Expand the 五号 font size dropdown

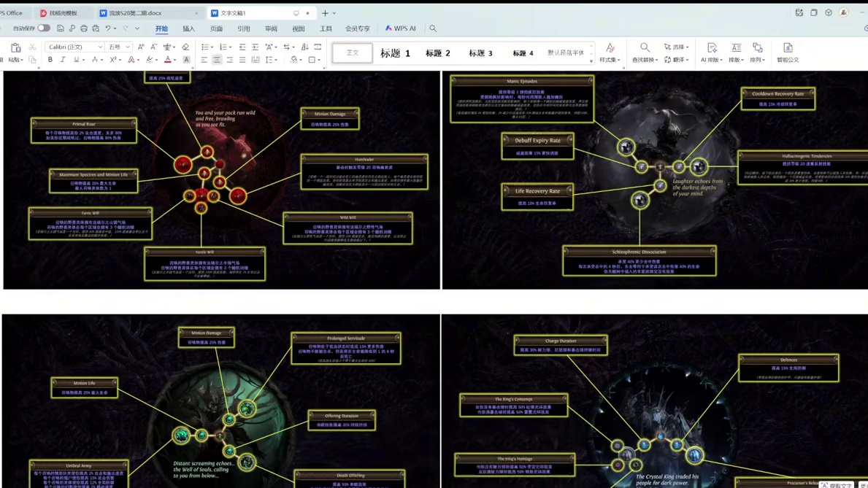pyautogui.click(x=119, y=47)
